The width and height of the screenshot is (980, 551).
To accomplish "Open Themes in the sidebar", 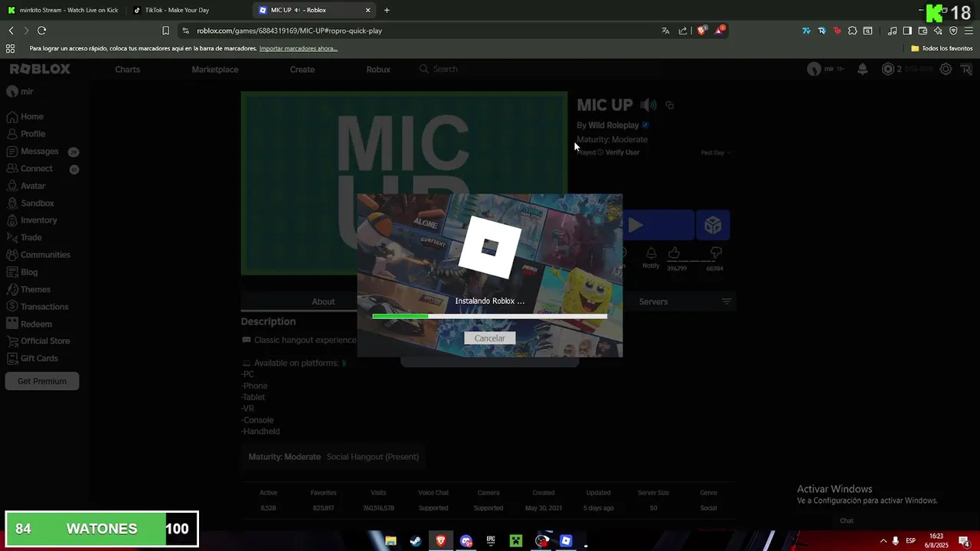I will coord(28,289).
